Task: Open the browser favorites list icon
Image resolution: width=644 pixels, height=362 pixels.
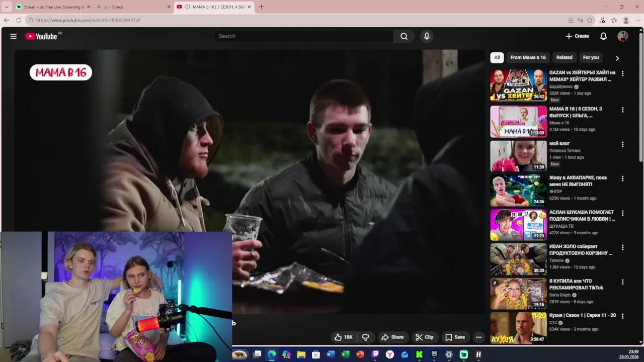Action: (614, 20)
